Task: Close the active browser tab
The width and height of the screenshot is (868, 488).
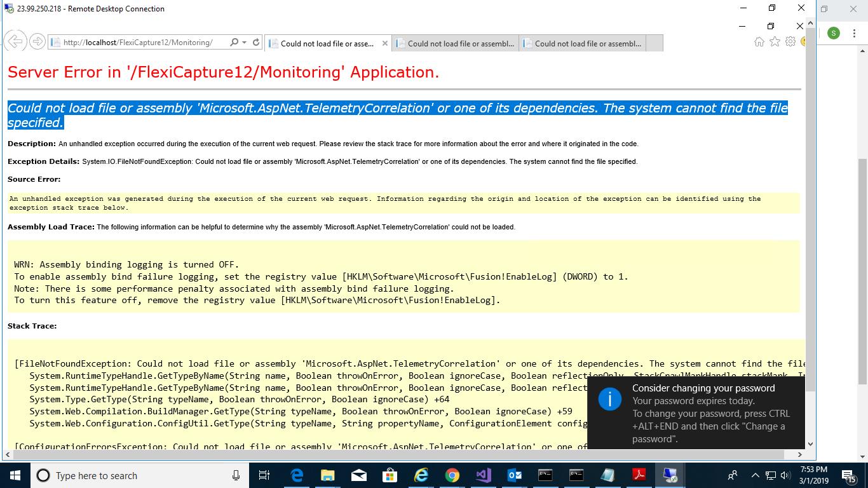Action: click(x=385, y=43)
